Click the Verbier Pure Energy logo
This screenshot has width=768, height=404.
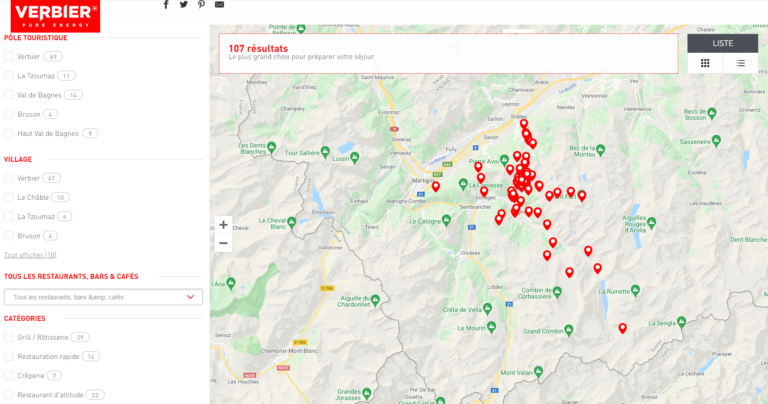50,15
